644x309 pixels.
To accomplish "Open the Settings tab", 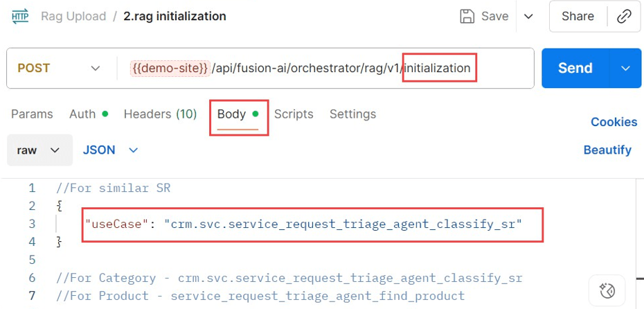I will click(x=352, y=114).
